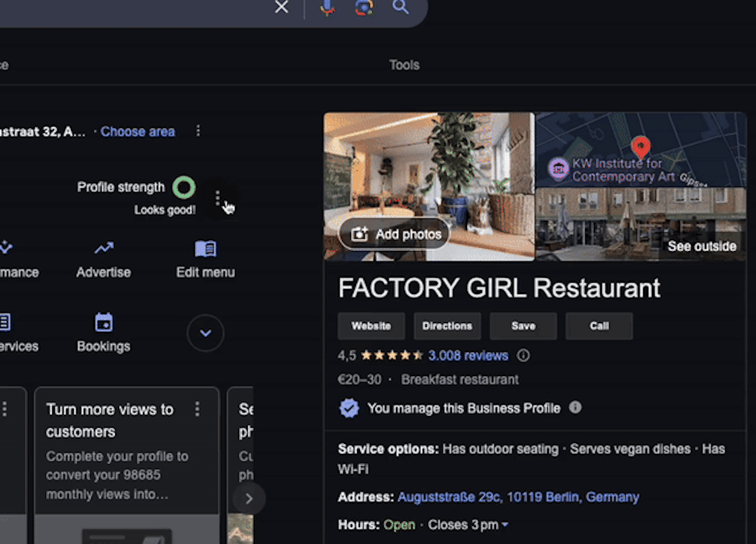The image size is (756, 544).
Task: Click the magnifying glass search icon
Action: click(x=401, y=7)
